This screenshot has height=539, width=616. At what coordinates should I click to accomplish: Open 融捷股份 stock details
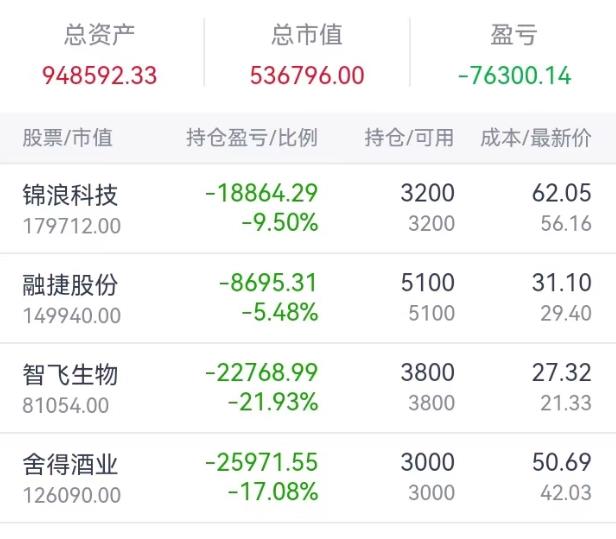70,285
